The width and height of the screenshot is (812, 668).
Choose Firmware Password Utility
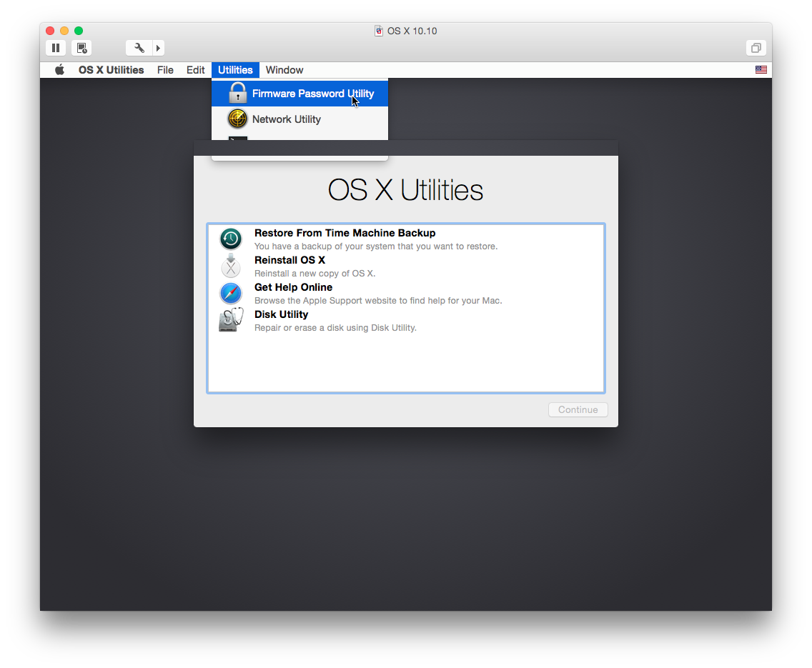pos(299,94)
